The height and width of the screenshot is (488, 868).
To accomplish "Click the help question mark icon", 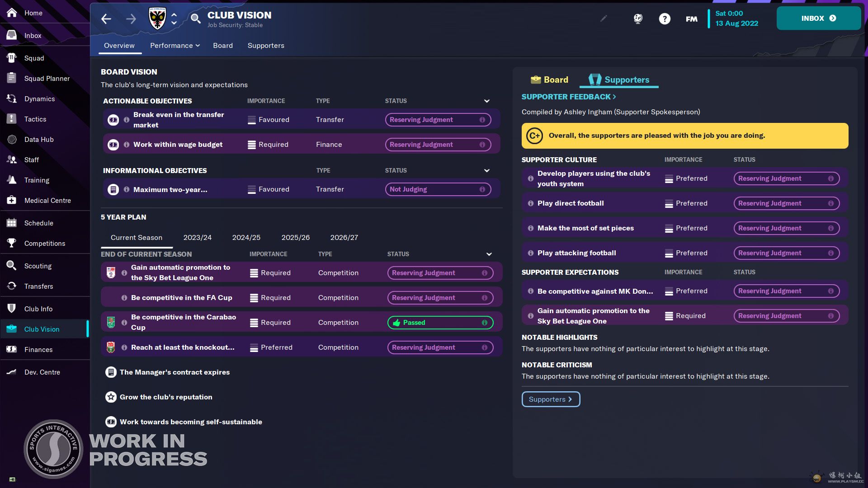I will (x=665, y=19).
